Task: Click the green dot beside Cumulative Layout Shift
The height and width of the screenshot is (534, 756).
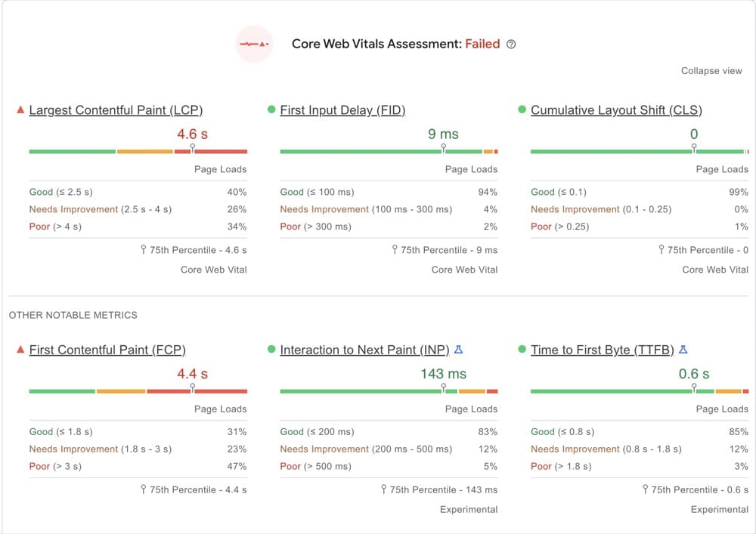Action: [522, 110]
